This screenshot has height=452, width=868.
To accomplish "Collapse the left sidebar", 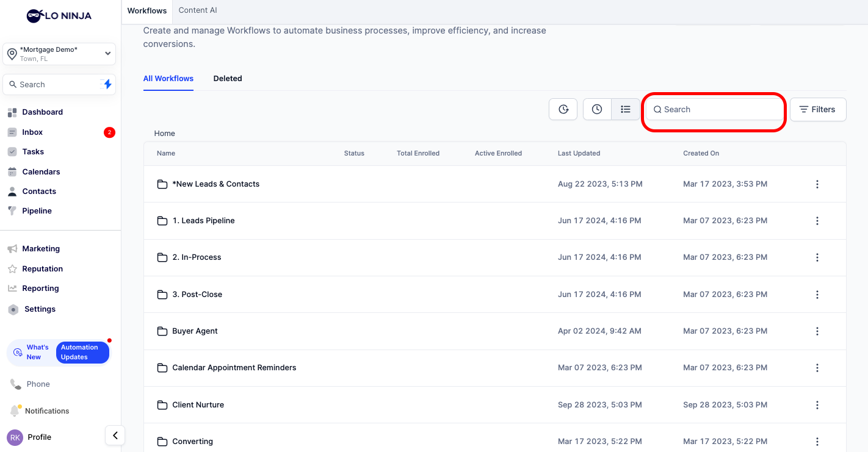I will tap(115, 436).
